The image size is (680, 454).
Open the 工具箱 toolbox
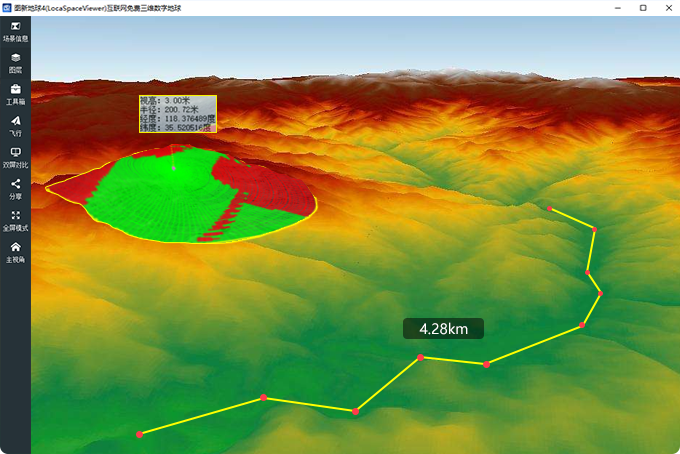coord(15,94)
